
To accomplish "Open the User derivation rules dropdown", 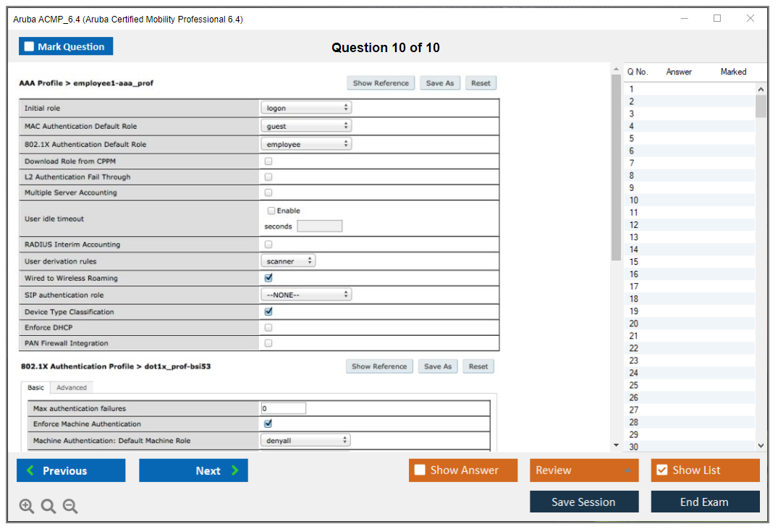I will [x=288, y=261].
